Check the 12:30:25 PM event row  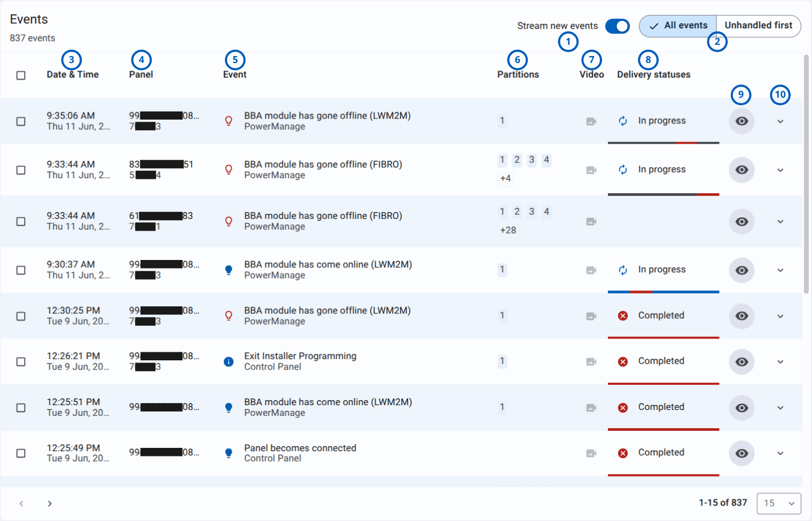(x=21, y=317)
